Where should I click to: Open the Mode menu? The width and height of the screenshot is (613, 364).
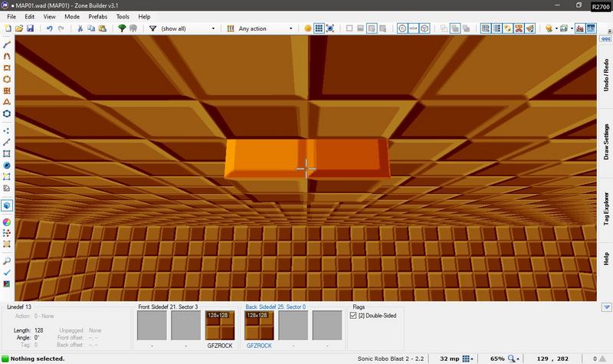coord(72,15)
